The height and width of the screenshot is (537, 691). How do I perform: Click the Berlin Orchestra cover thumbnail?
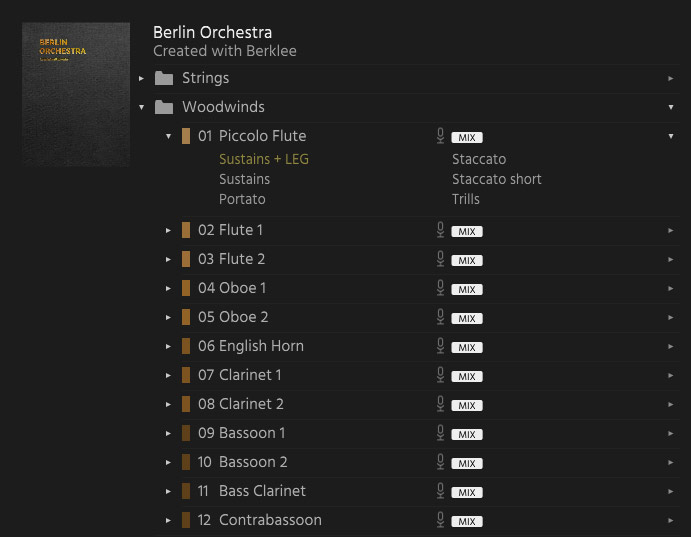(x=76, y=94)
